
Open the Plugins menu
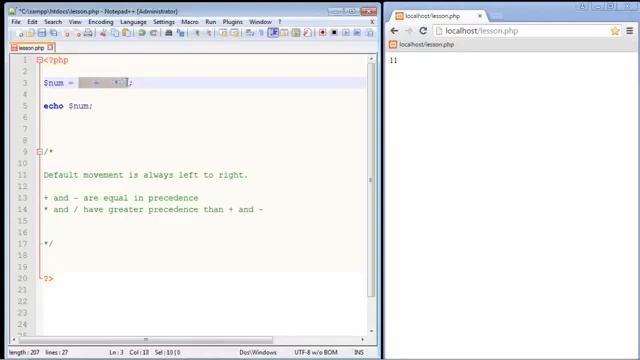233,22
